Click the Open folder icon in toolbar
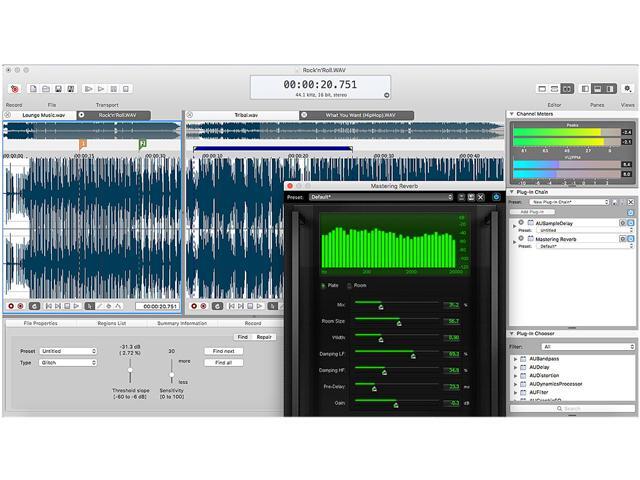Screen dimensions: 640x480 click(45, 89)
